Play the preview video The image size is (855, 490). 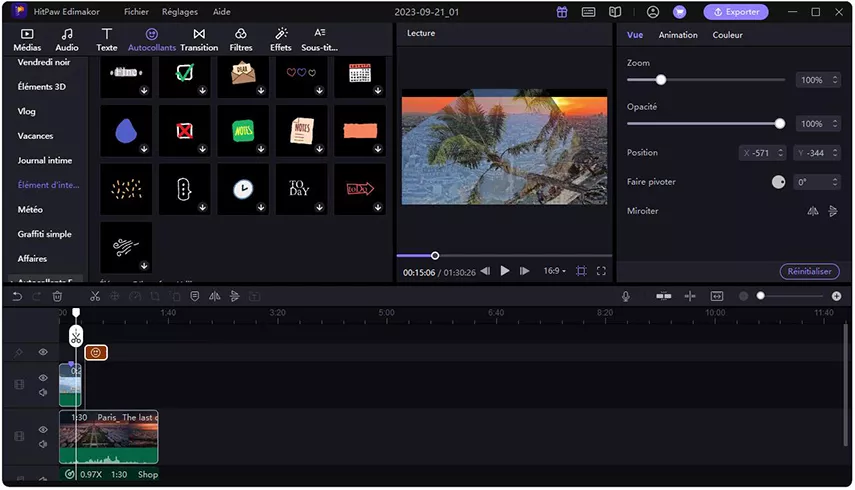[505, 271]
